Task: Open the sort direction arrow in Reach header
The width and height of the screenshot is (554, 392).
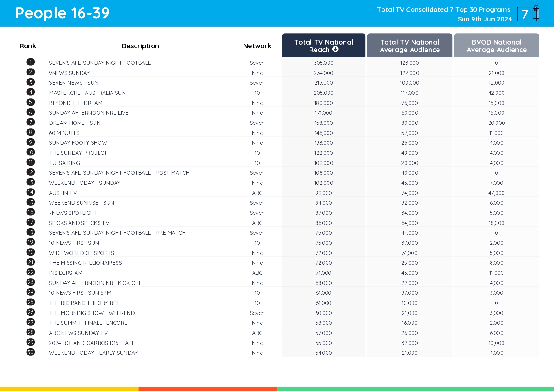Action: coord(335,49)
